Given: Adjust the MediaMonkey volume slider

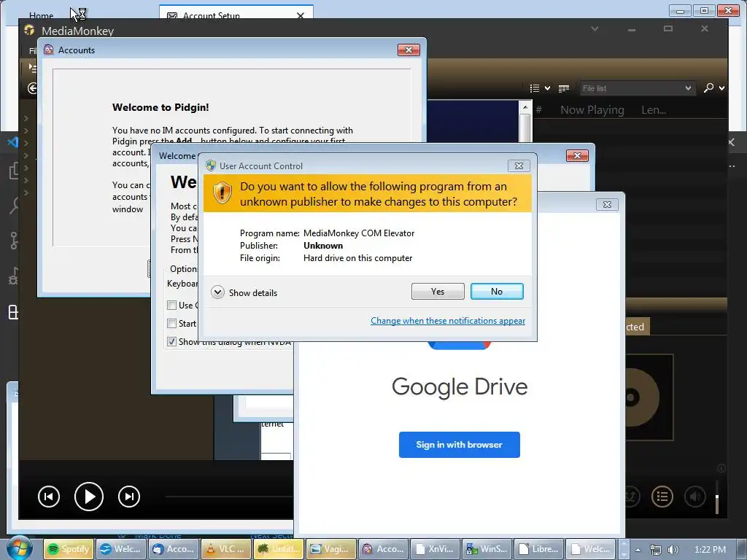Looking at the screenshot, I should [x=716, y=497].
